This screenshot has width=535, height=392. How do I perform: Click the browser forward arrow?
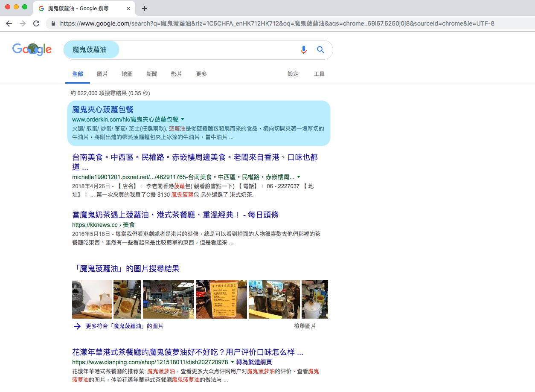pyautogui.click(x=23, y=23)
